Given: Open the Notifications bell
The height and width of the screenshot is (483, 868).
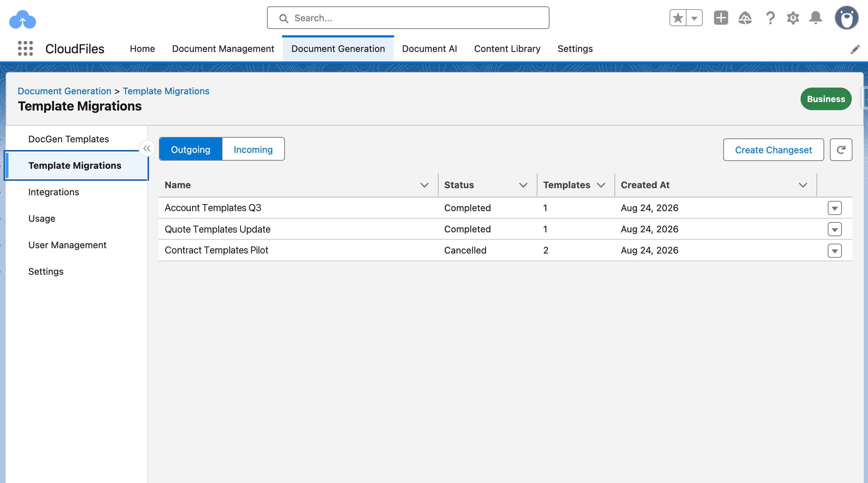Looking at the screenshot, I should pos(816,18).
